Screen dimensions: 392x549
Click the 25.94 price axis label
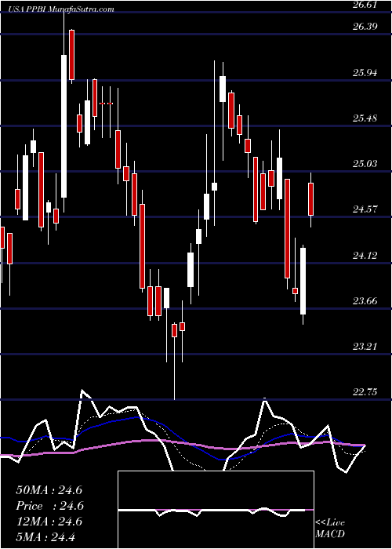[x=365, y=73]
